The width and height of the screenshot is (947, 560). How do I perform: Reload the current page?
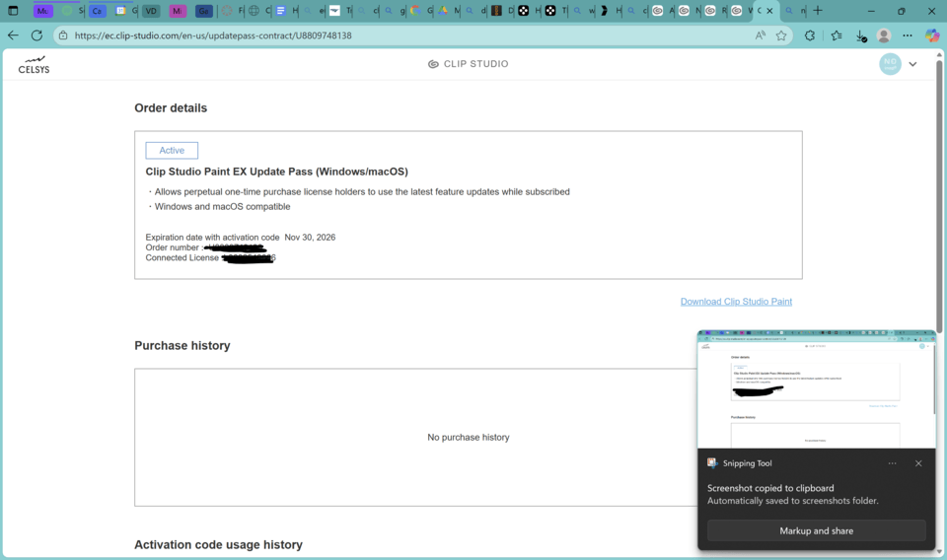[36, 35]
